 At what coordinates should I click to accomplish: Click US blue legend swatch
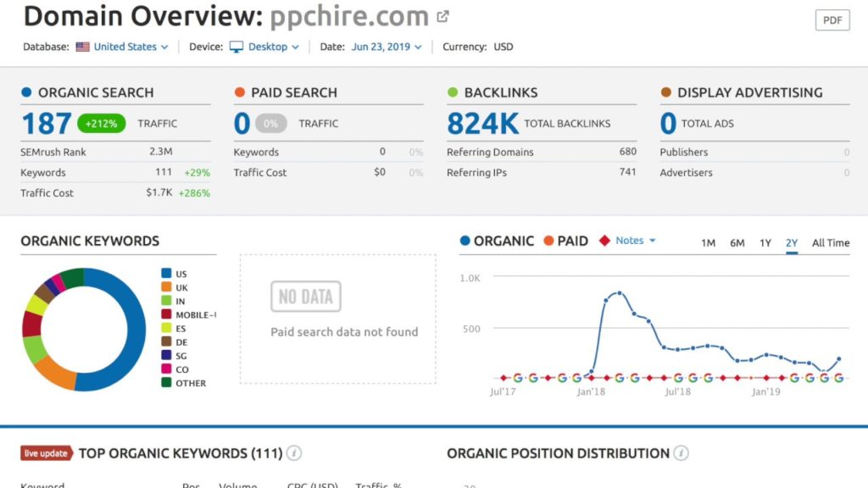(166, 273)
